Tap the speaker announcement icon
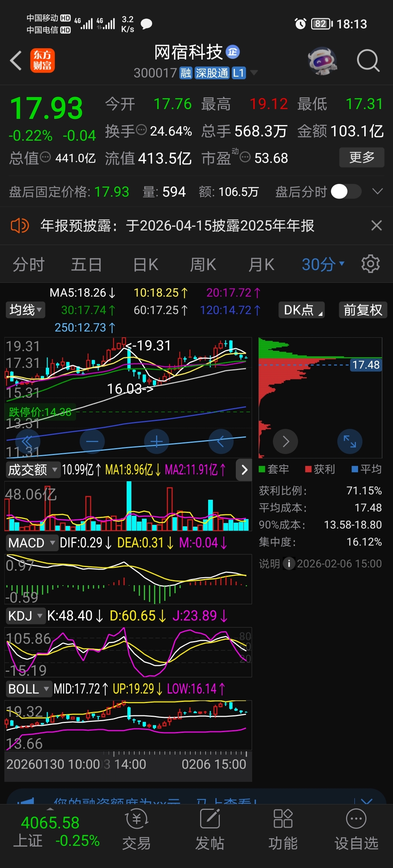Screen dimensions: 393x868 coord(20,226)
